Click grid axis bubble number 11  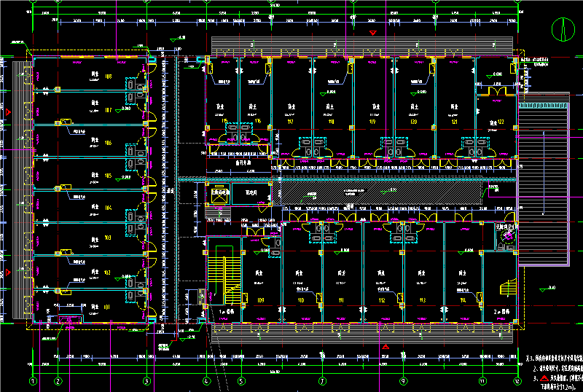coord(482,381)
